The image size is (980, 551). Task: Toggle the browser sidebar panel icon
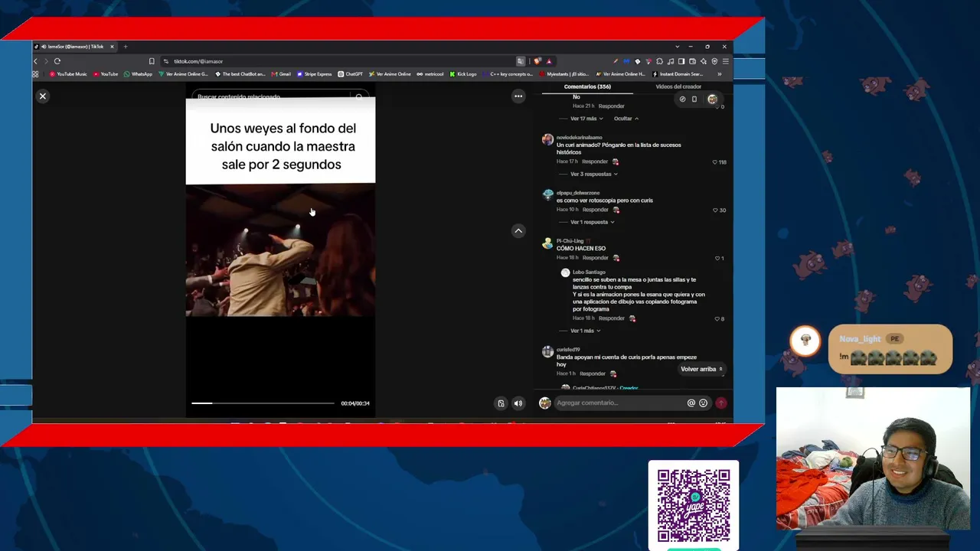[681, 61]
